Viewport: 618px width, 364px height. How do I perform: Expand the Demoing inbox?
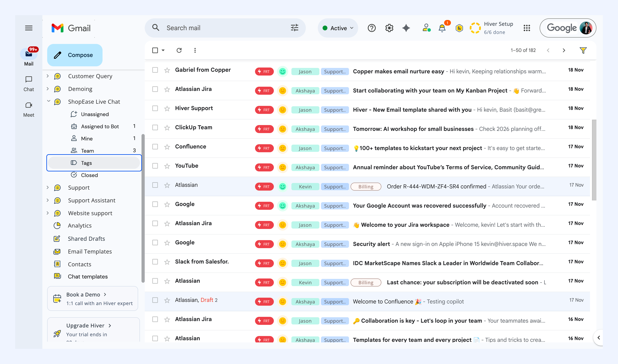(x=48, y=89)
